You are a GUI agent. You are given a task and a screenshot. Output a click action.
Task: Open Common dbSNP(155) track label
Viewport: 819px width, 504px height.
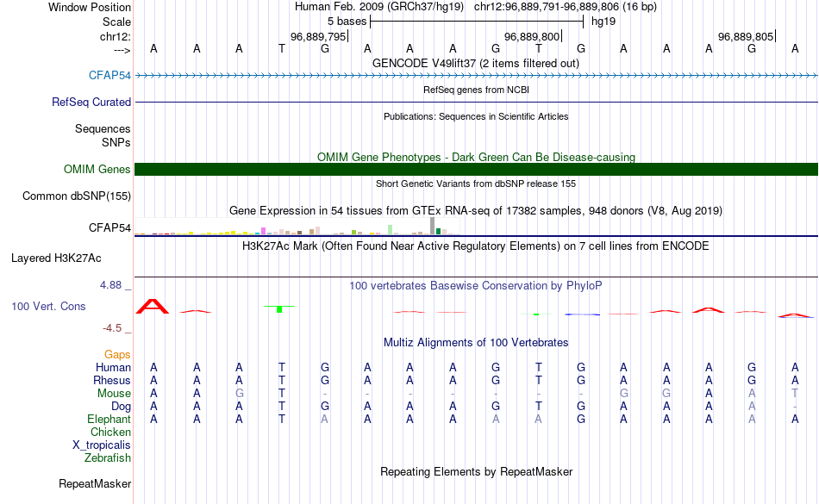(x=77, y=196)
